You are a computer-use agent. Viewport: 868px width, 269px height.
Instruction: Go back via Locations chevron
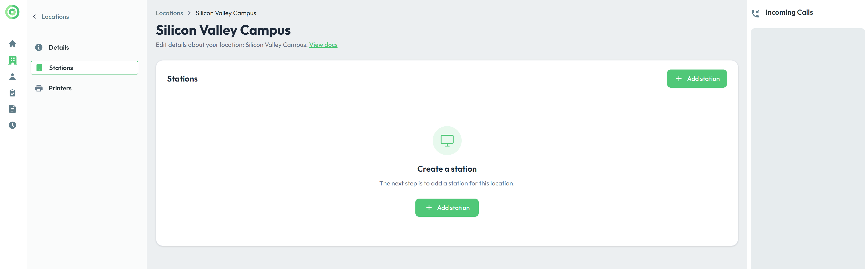point(34,17)
